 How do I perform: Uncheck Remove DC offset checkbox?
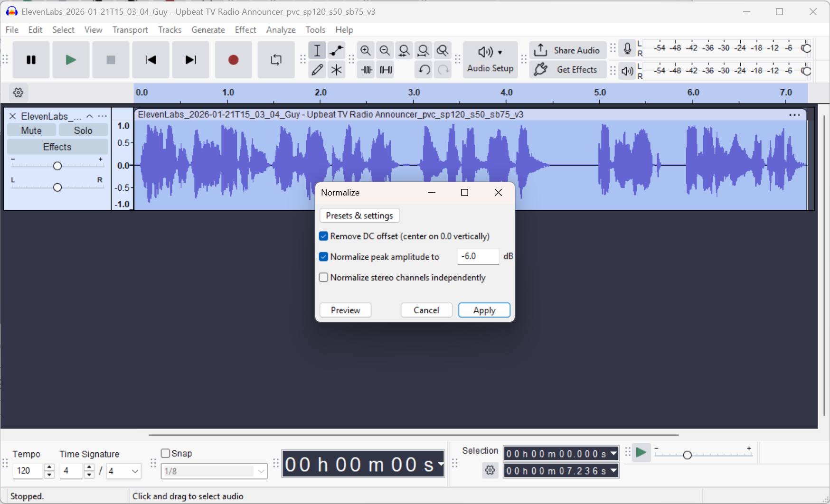[x=324, y=236]
